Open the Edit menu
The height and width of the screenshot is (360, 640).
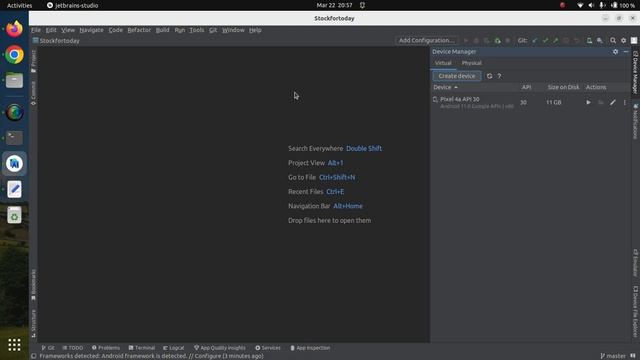click(51, 30)
